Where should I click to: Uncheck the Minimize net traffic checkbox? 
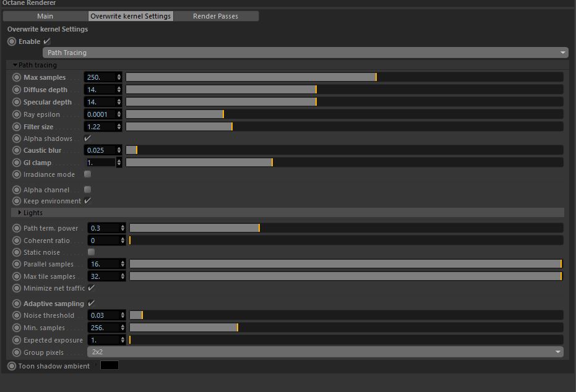(91, 288)
